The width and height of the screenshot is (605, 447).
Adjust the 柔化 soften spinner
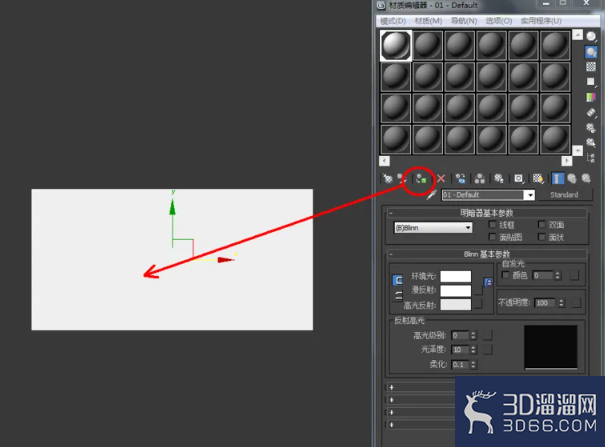pos(473,364)
